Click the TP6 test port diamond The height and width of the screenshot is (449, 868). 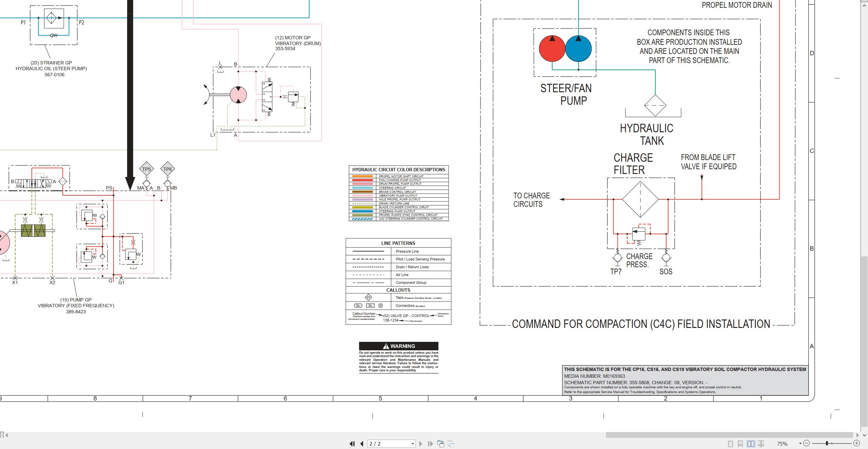[x=167, y=169]
